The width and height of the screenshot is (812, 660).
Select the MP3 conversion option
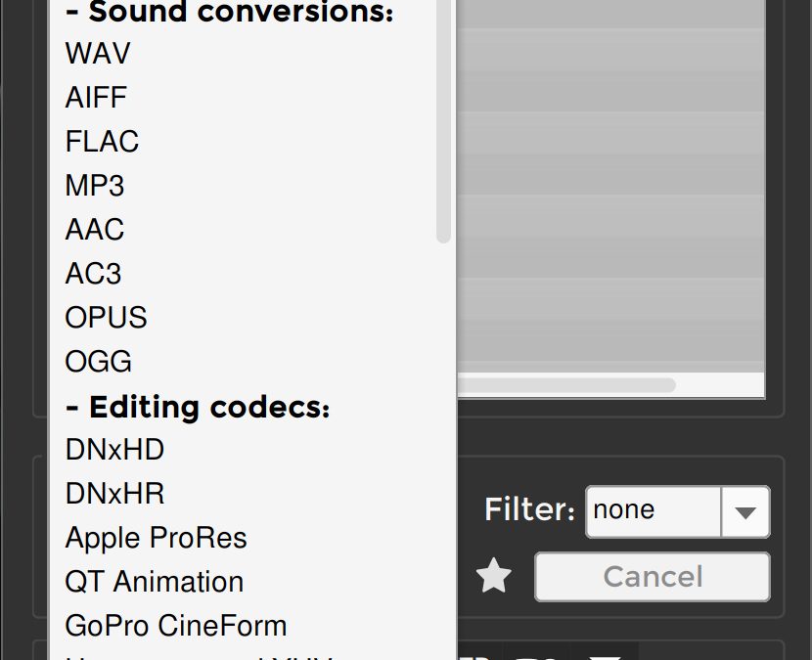[x=95, y=186]
